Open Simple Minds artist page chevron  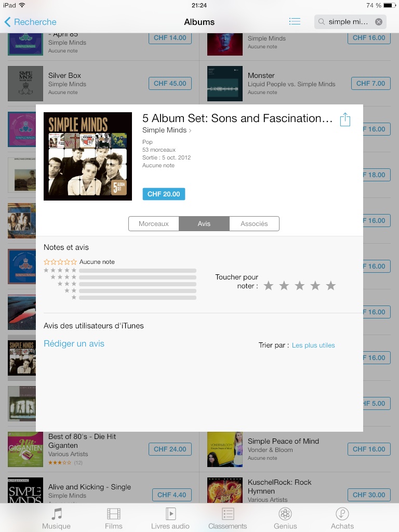pyautogui.click(x=190, y=130)
